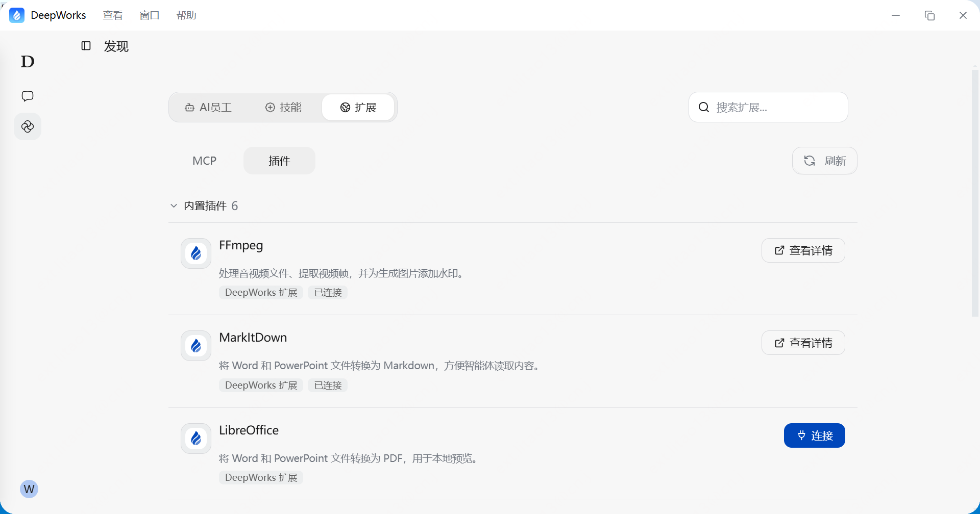The image size is (980, 514).
Task: Open the 窗口 menu
Action: [x=150, y=15]
